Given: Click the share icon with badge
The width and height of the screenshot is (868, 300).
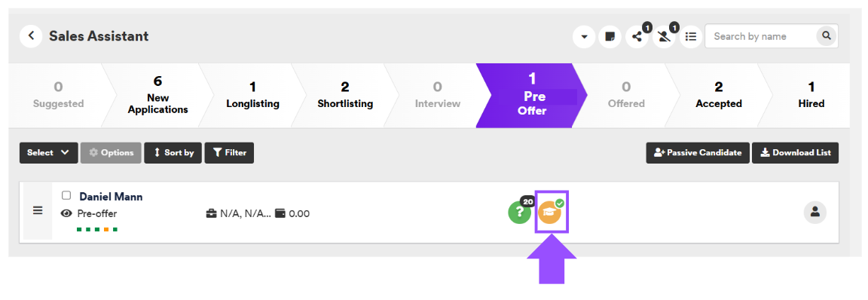Looking at the screenshot, I should tap(637, 36).
